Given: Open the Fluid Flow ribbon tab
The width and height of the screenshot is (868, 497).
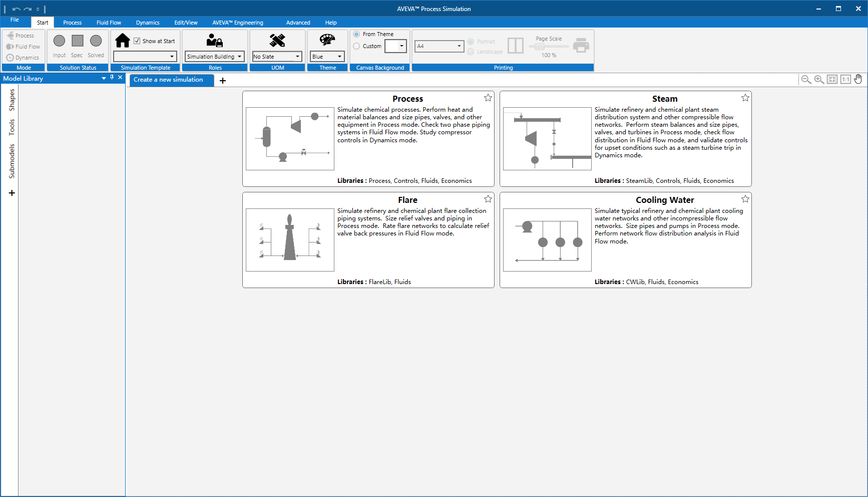Looking at the screenshot, I should click(109, 23).
